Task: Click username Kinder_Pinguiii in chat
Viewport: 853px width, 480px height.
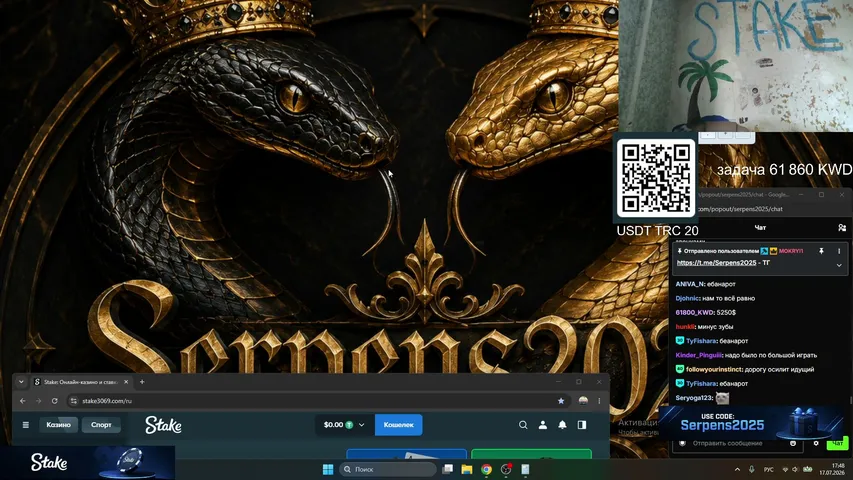Action: point(698,355)
